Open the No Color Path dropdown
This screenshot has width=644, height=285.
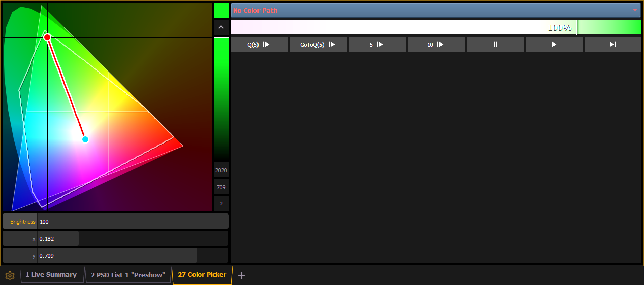[435, 10]
